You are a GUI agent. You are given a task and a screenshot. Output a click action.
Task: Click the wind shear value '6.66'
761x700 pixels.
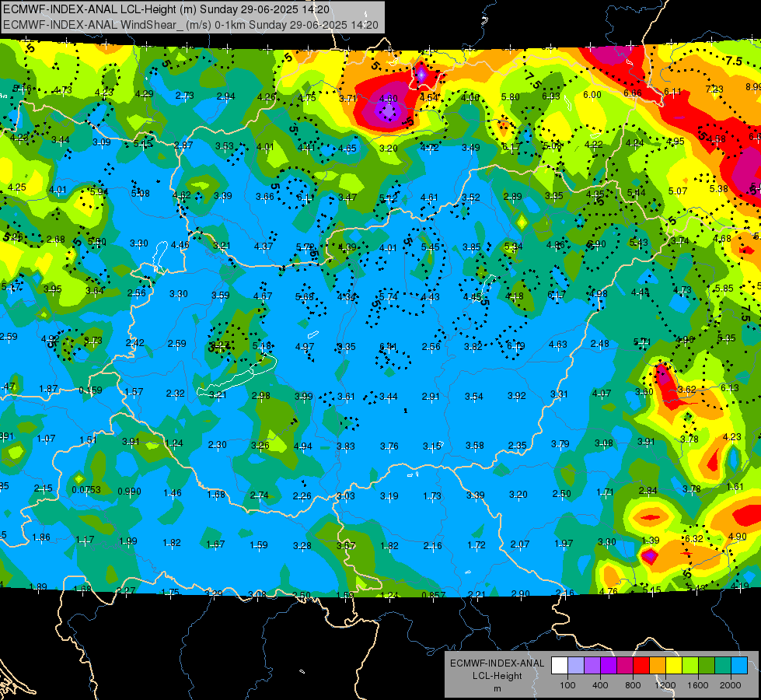pos(633,93)
